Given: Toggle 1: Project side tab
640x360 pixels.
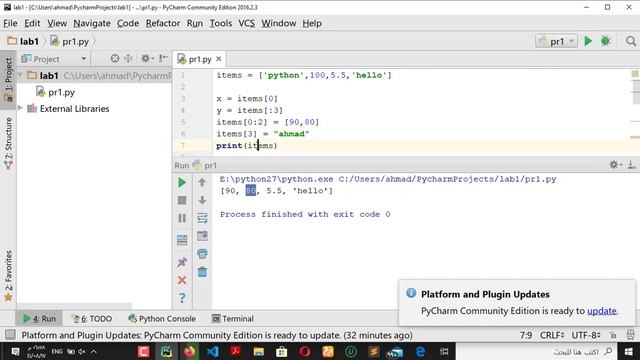Looking at the screenshot, I should click(8, 79).
